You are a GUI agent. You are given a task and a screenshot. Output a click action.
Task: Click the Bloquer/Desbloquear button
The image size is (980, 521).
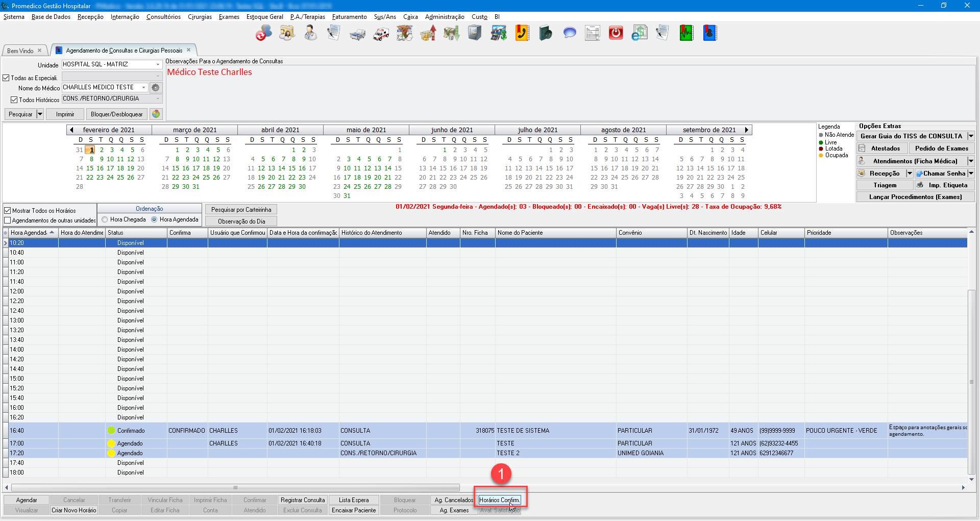tap(116, 114)
